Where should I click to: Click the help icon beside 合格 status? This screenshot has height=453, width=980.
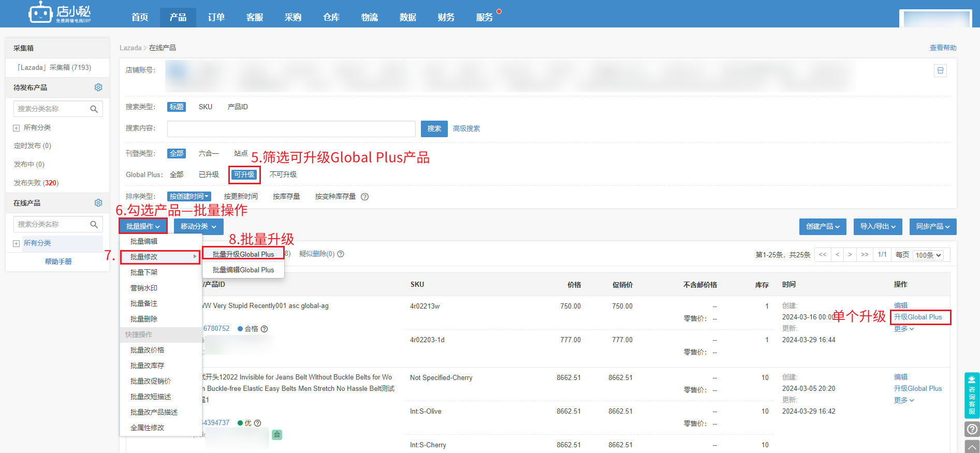(x=264, y=329)
